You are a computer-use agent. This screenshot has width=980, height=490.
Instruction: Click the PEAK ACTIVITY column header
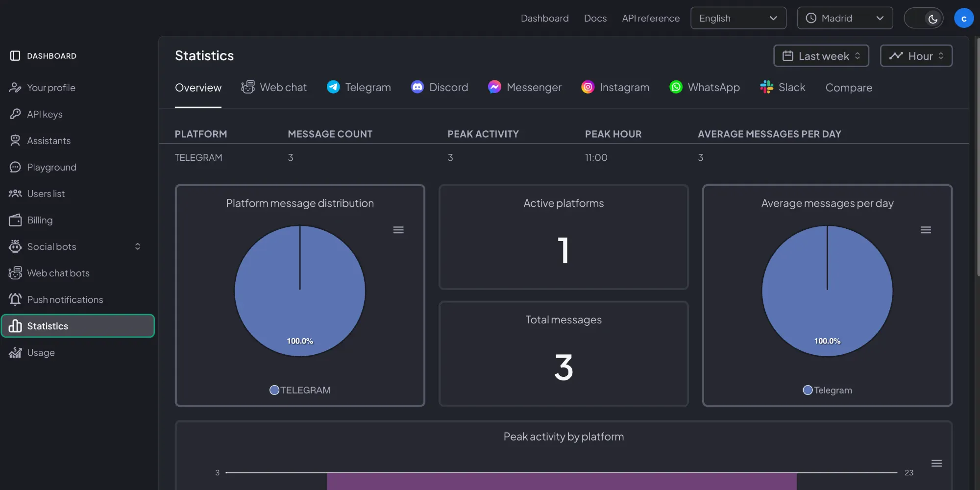pos(483,134)
